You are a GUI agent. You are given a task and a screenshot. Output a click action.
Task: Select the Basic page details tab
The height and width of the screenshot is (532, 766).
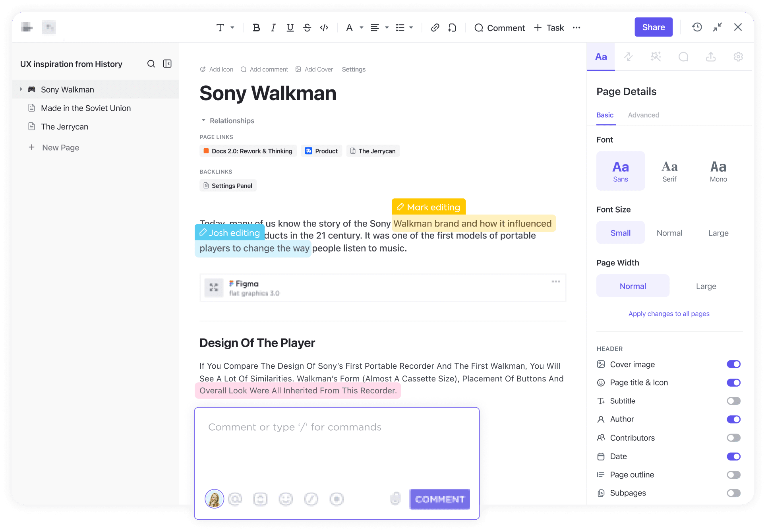(x=605, y=114)
